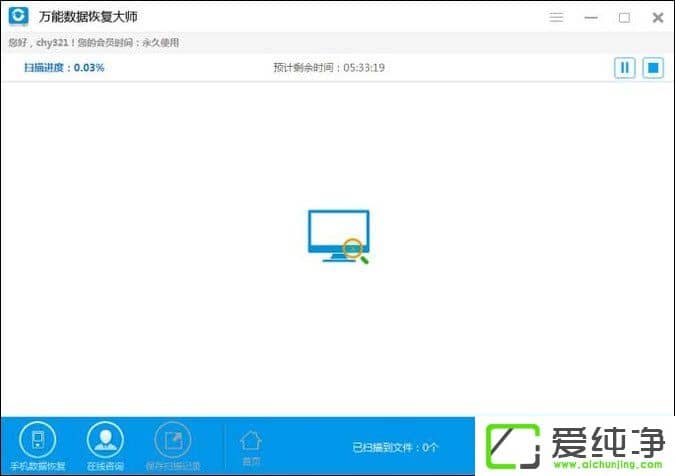The width and height of the screenshot is (675, 476).
Task: Click the scanned files count (已扫描到文件)
Action: pos(395,447)
